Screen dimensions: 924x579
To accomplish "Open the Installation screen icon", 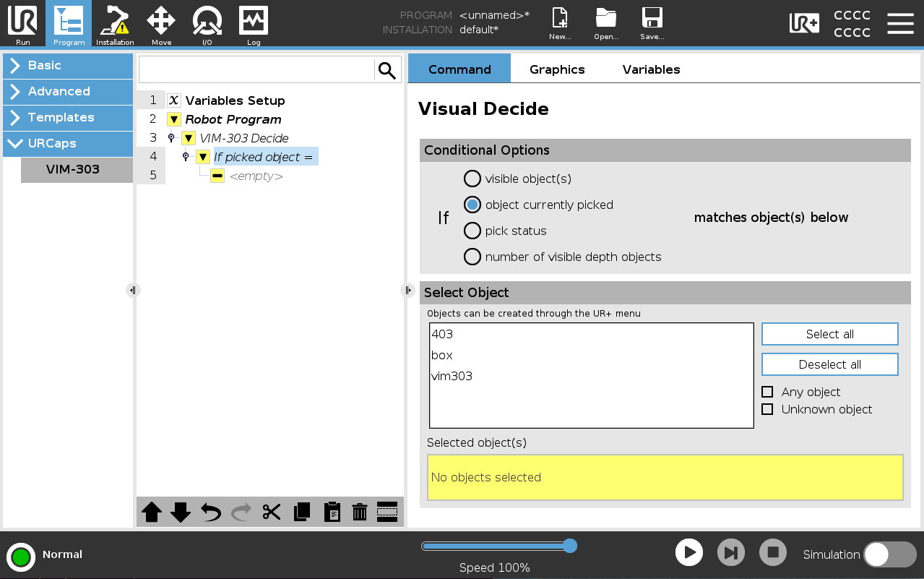I will click(x=115, y=23).
